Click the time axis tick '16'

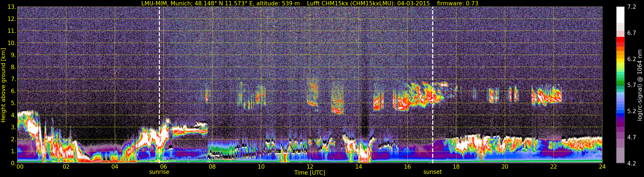[407, 167]
